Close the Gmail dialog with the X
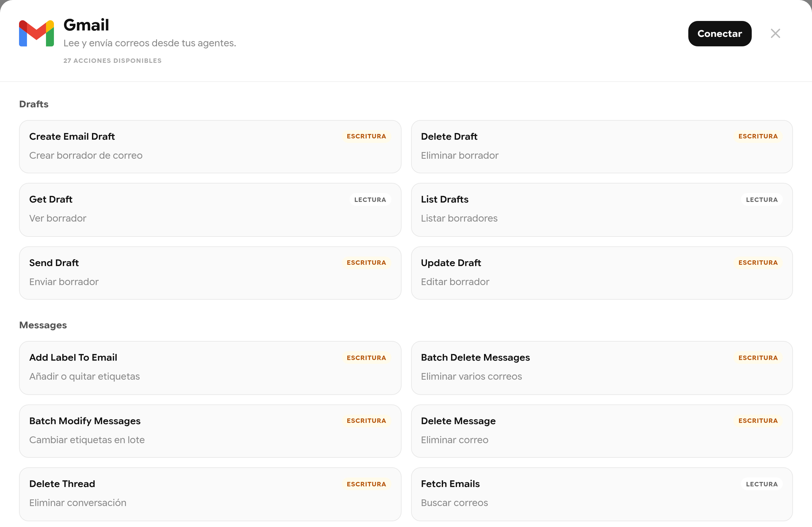 (x=775, y=33)
